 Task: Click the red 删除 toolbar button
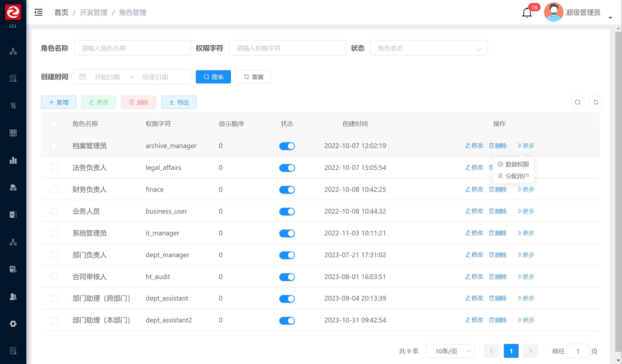coord(139,102)
